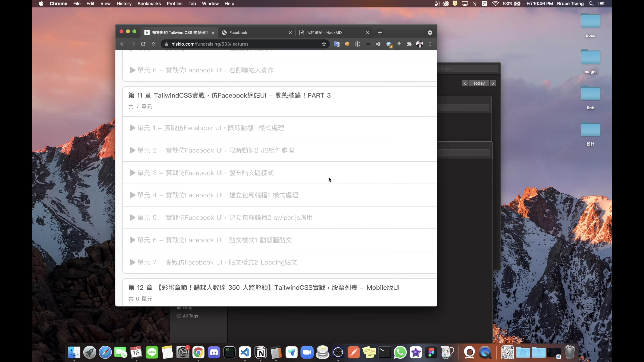The width and height of the screenshot is (644, 362).
Task: Launch iMovie from the dock
Action: pyautogui.click(x=416, y=352)
